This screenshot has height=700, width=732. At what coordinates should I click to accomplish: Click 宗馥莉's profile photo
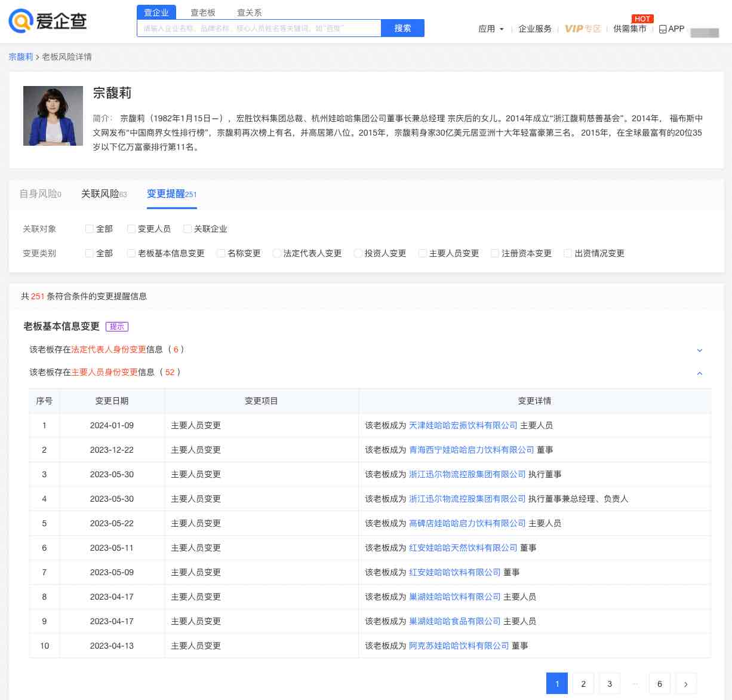click(53, 115)
